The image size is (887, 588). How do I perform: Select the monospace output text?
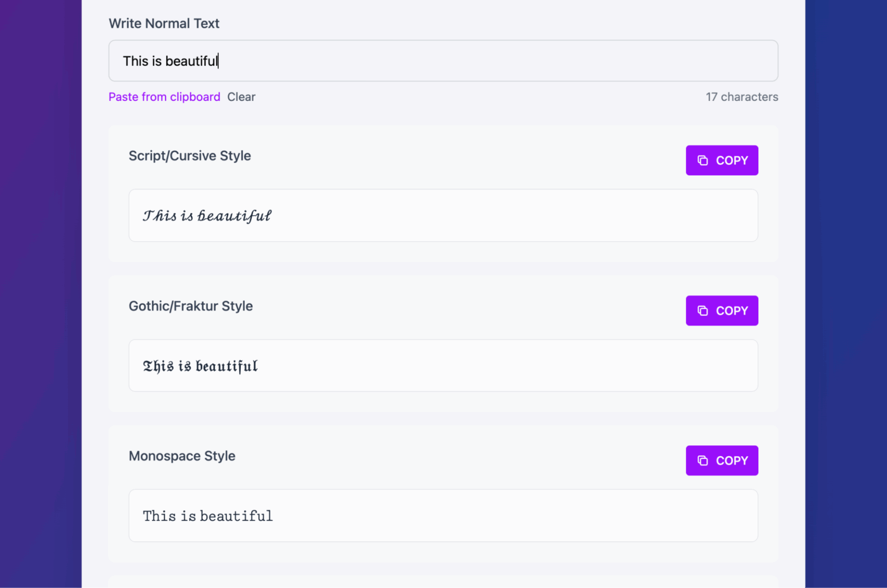pos(207,515)
